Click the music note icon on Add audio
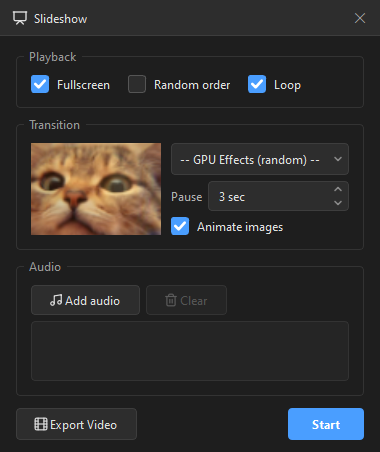This screenshot has height=452, width=380. [x=56, y=300]
